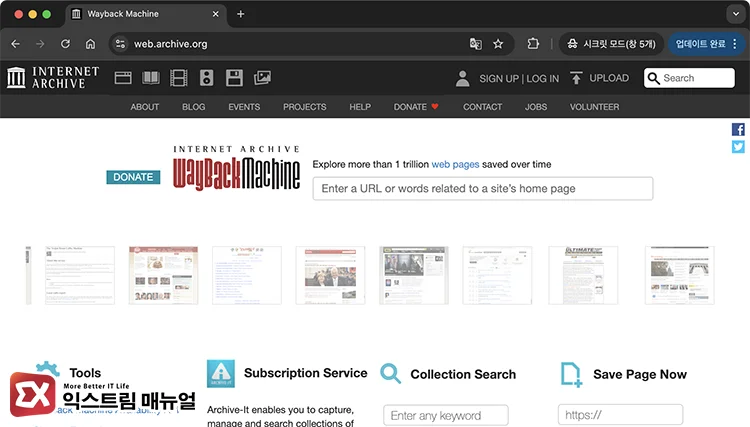Open the JOBS menu item

pos(536,107)
